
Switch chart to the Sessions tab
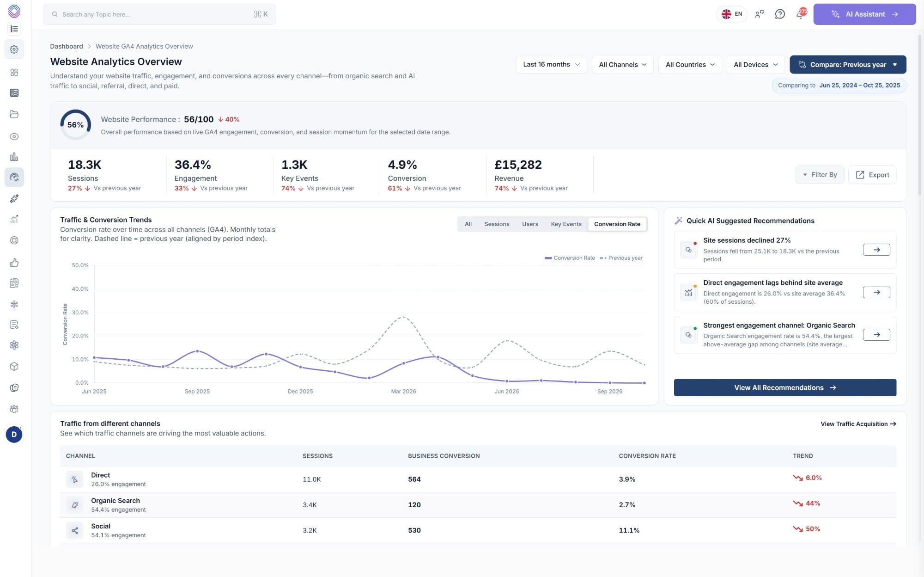tap(497, 224)
